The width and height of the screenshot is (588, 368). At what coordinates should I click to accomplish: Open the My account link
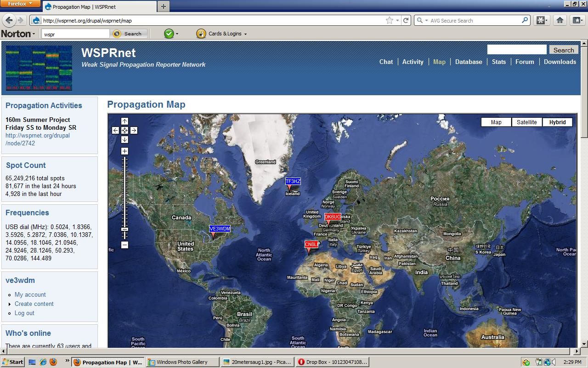pyautogui.click(x=30, y=294)
